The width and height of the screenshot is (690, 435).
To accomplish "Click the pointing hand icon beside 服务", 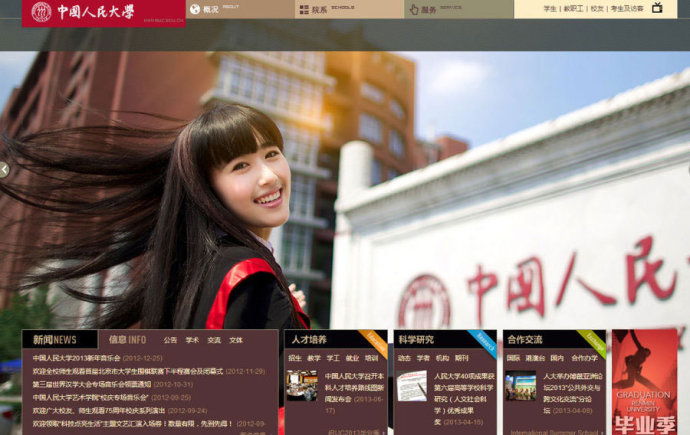I will tap(414, 10).
